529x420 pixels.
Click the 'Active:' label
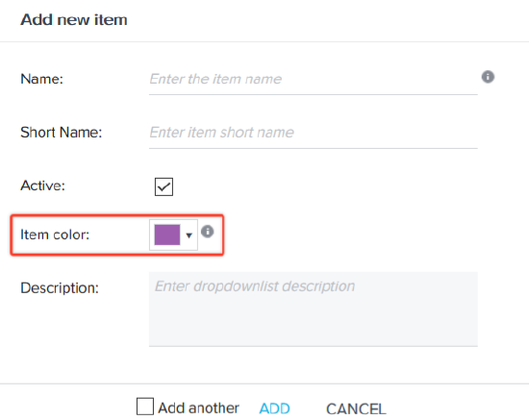click(43, 185)
